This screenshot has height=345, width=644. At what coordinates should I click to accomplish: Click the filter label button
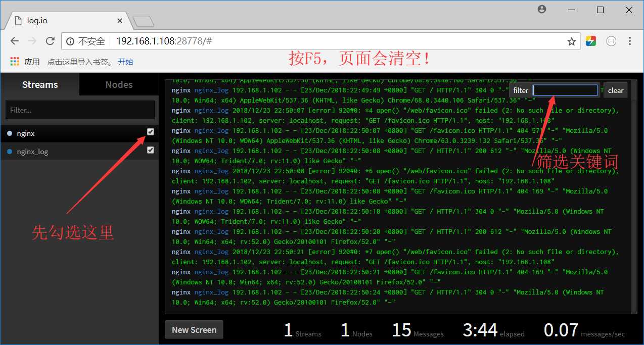click(521, 90)
